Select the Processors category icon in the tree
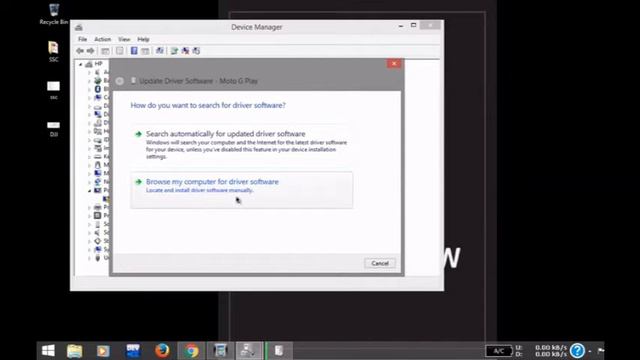 click(98, 216)
